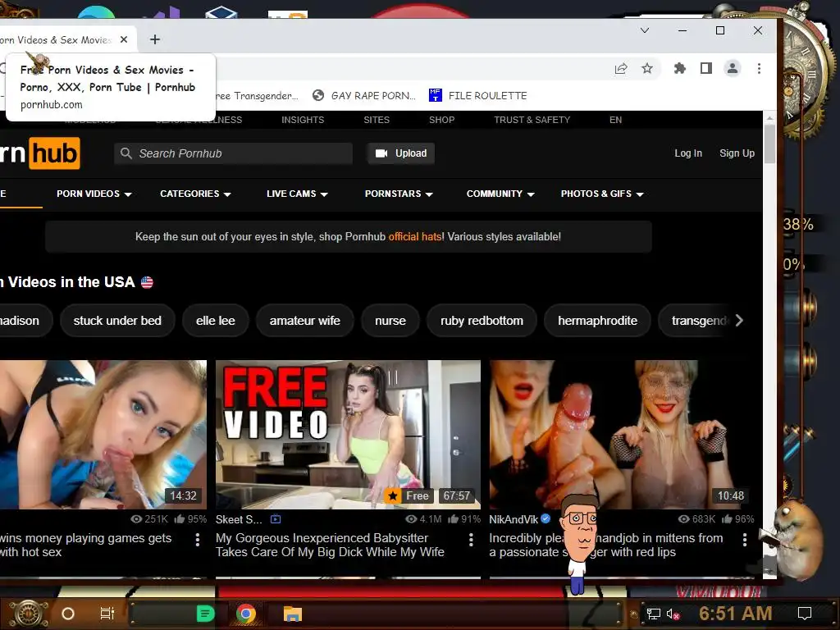This screenshot has height=630, width=840.
Task: Open the Chrome three-dot menu
Action: click(x=759, y=69)
